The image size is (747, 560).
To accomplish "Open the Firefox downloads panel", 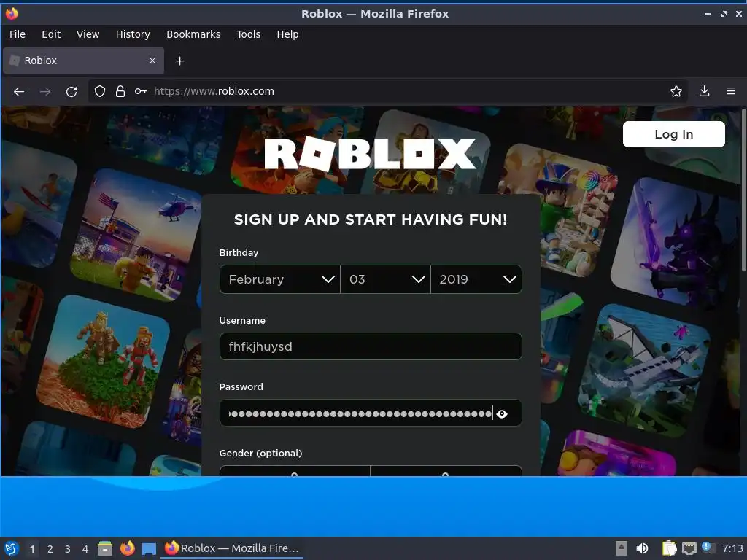I will (704, 91).
